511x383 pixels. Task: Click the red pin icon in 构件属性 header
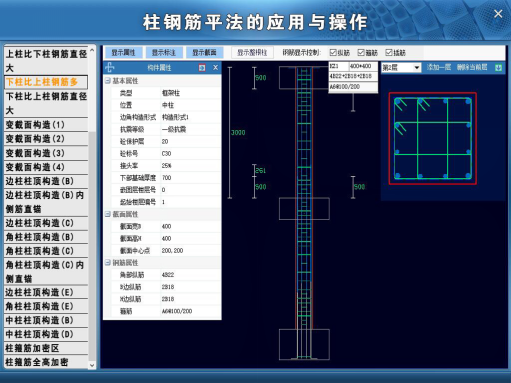(x=202, y=68)
